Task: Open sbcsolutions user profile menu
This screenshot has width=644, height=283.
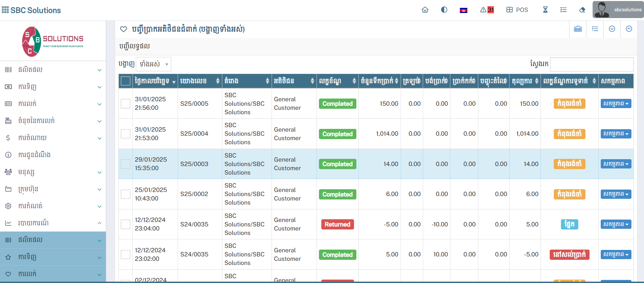Action: (x=618, y=10)
